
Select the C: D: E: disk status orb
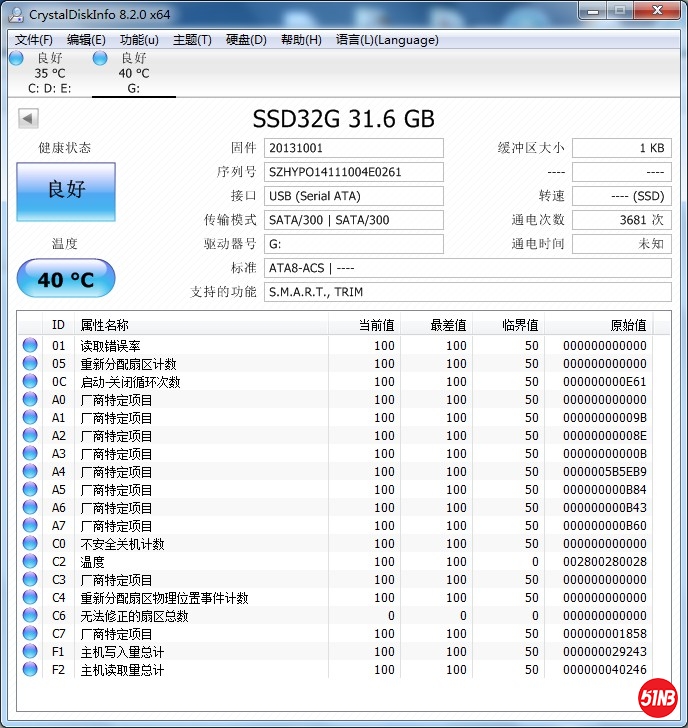click(16, 58)
